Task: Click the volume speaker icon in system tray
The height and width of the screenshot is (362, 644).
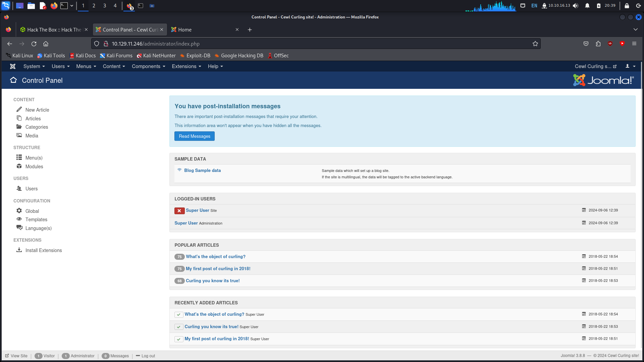Action: point(576,6)
